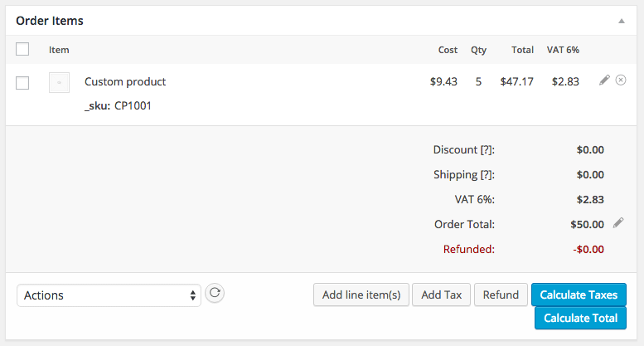Click the Calculate Total button

tap(580, 318)
